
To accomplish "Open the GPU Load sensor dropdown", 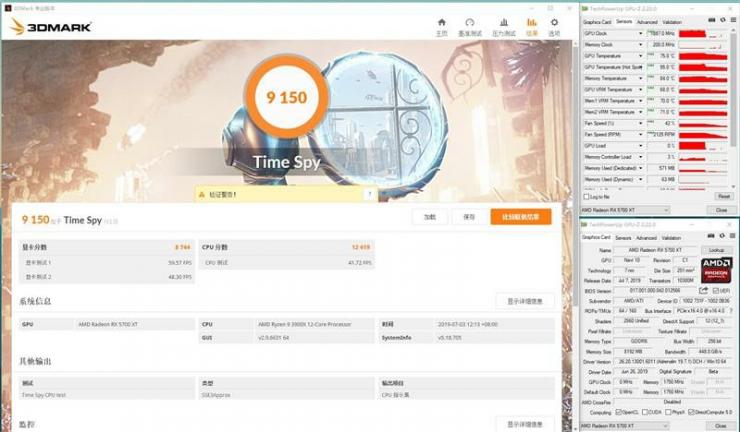I will [640, 146].
